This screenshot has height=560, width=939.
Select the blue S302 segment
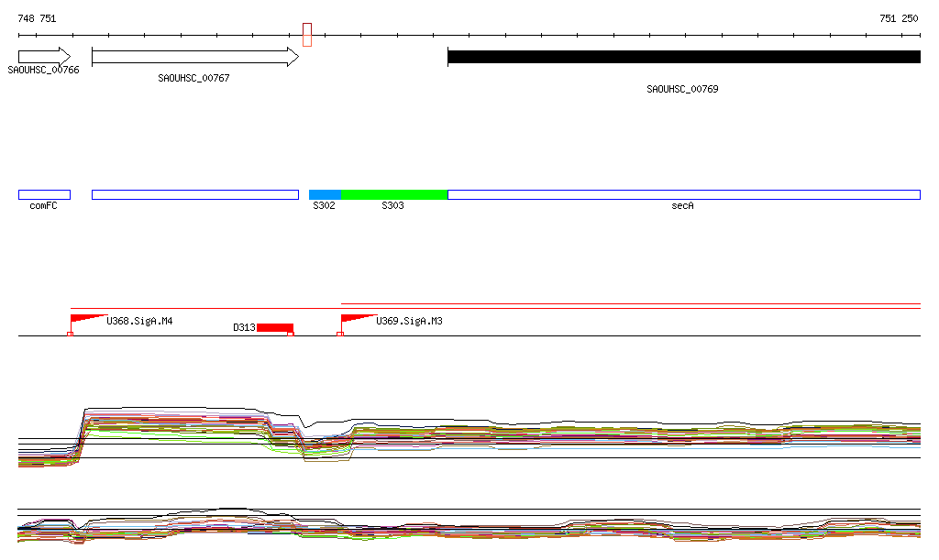click(325, 194)
